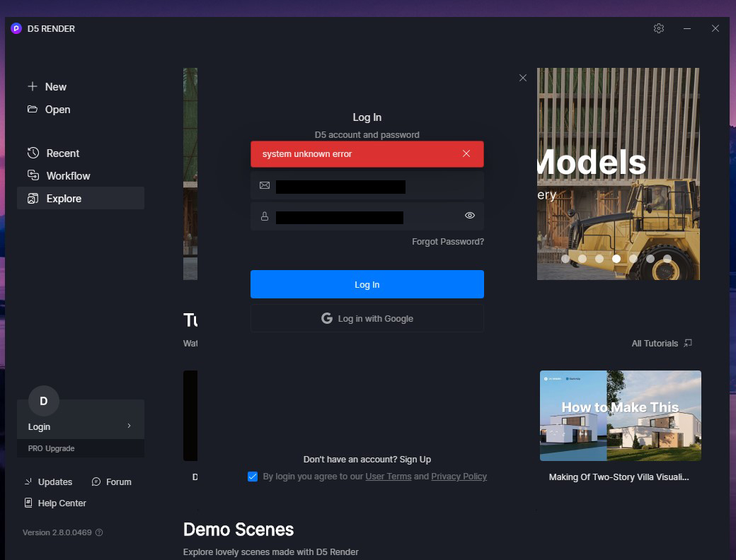This screenshot has height=560, width=736.
Task: Select second carousel dot indicator
Action: coord(582,258)
